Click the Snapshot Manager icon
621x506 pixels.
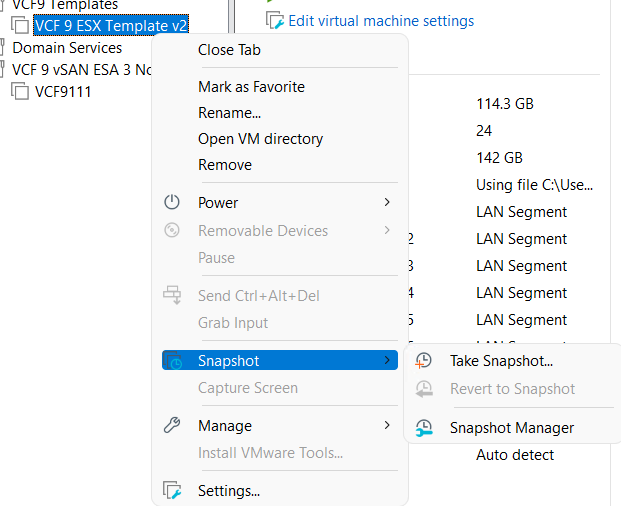point(424,428)
